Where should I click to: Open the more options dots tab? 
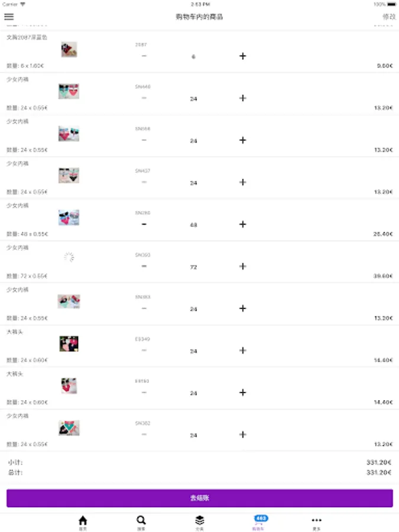(x=316, y=523)
